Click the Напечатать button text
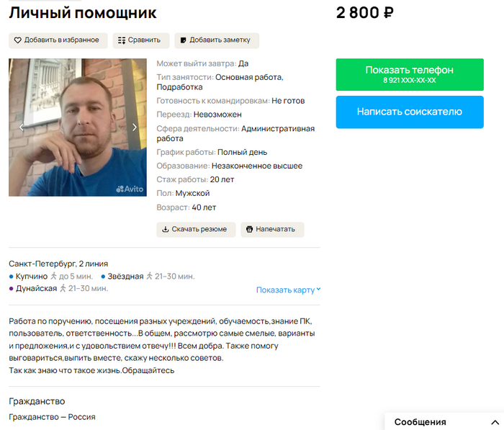Screen dimensions: 504x430 click(276, 229)
